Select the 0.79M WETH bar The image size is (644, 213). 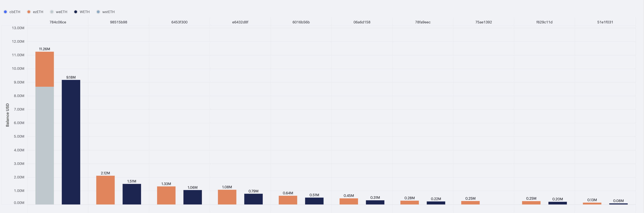coord(253,199)
